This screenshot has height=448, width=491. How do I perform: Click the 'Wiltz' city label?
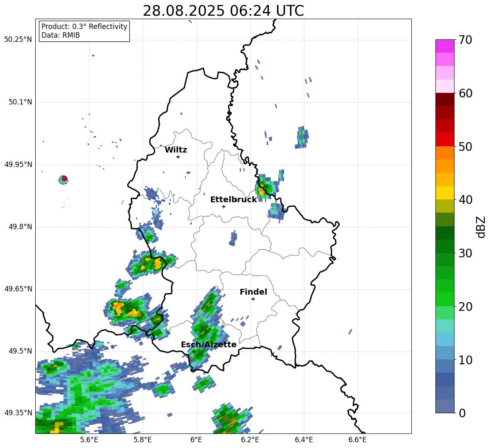point(176,150)
